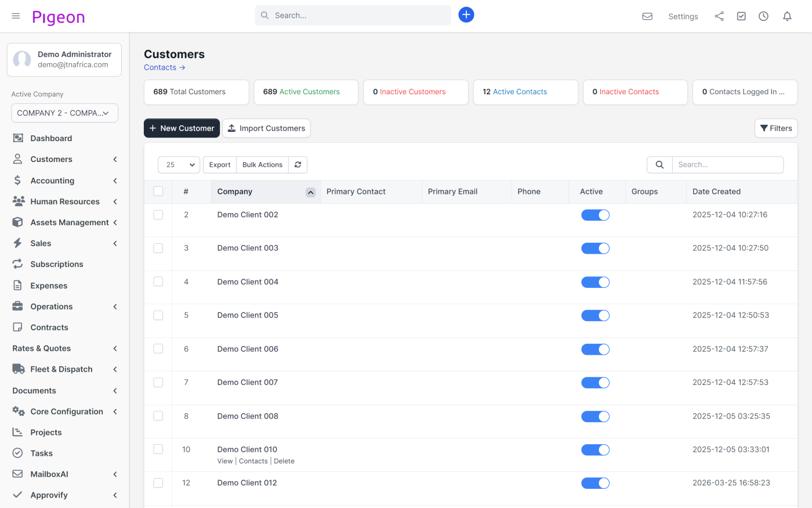This screenshot has height=508, width=812.
Task: Click the Core Configuration gears icon
Action: point(19,412)
